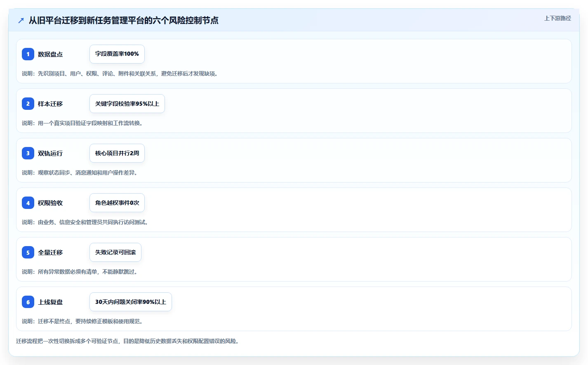Click the 关键字段校验率95%以上 metric pill
Image resolution: width=588 pixels, height=365 pixels.
coord(127,104)
